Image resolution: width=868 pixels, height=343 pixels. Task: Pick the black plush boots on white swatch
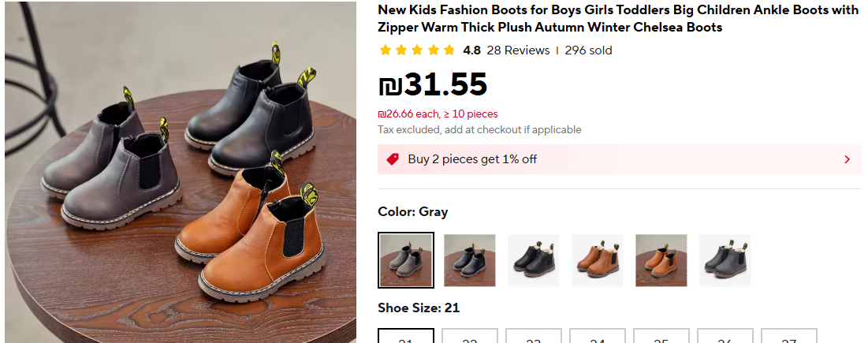pos(534,260)
